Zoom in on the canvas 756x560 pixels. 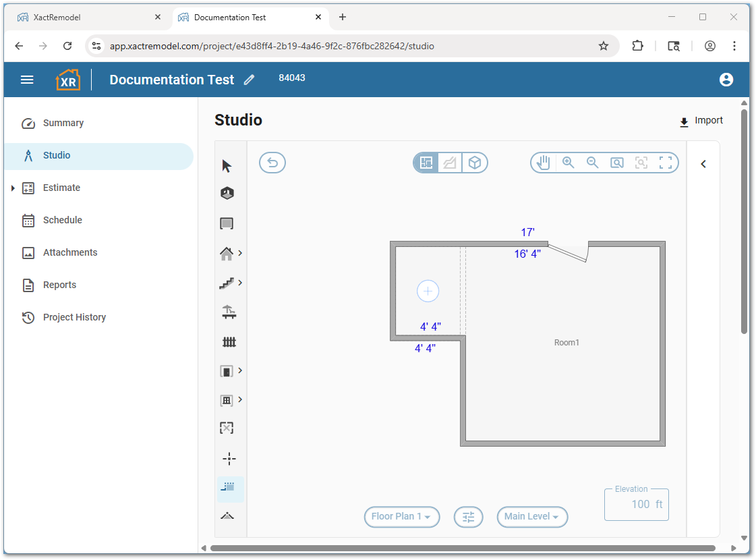(569, 163)
